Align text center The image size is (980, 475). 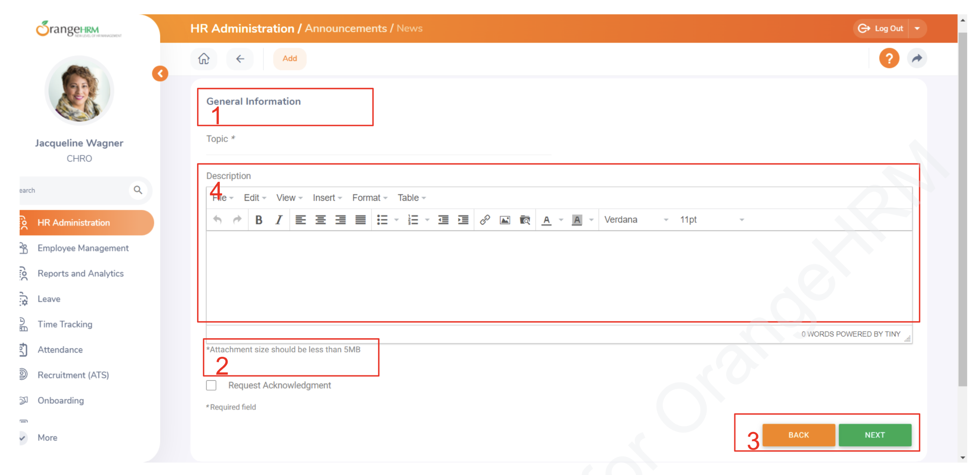pyautogui.click(x=320, y=220)
